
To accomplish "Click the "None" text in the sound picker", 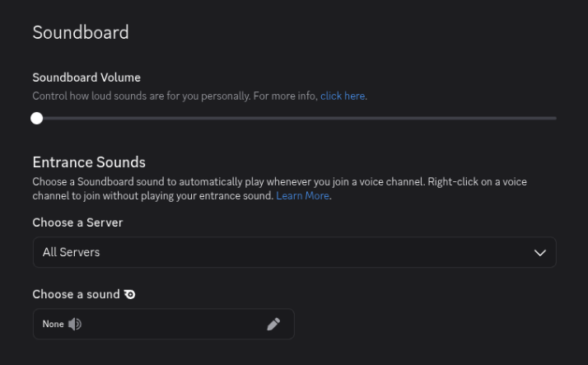I will point(53,324).
